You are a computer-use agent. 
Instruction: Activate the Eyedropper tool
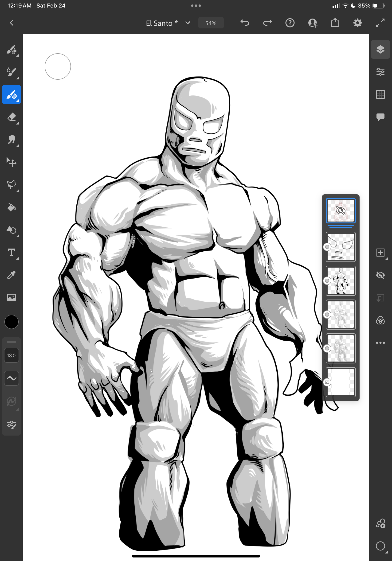coord(12,275)
